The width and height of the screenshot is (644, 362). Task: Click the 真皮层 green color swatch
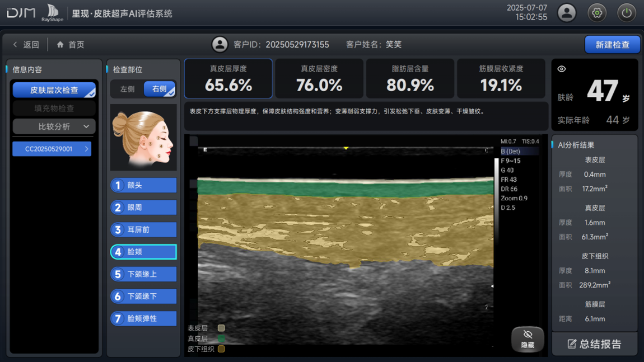click(221, 339)
